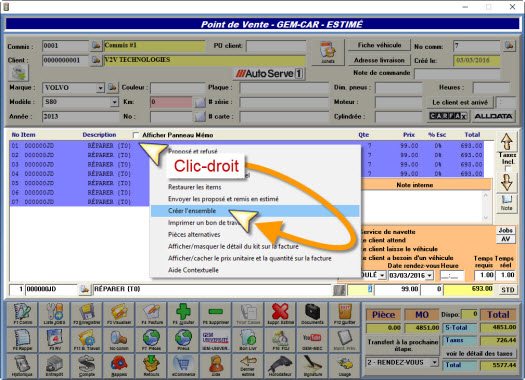Expand the Modèle S80 dropdown

pyautogui.click(x=114, y=102)
